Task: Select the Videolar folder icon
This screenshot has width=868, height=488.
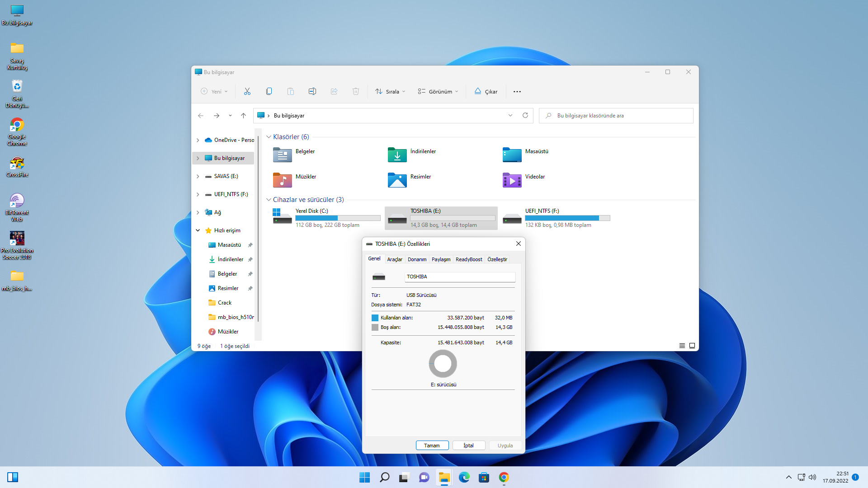Action: pyautogui.click(x=512, y=180)
